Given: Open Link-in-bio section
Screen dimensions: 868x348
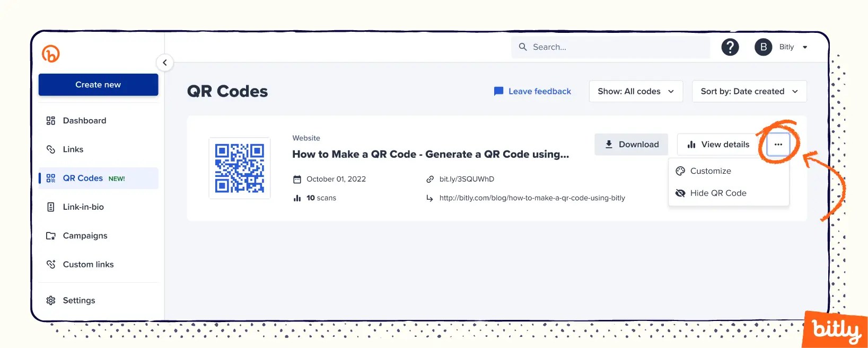Looking at the screenshot, I should pyautogui.click(x=99, y=207).
